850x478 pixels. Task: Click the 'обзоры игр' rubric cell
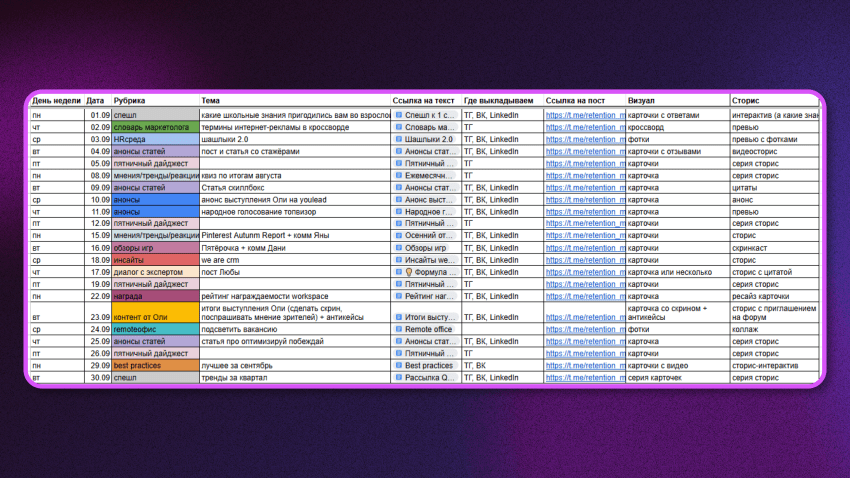point(156,248)
